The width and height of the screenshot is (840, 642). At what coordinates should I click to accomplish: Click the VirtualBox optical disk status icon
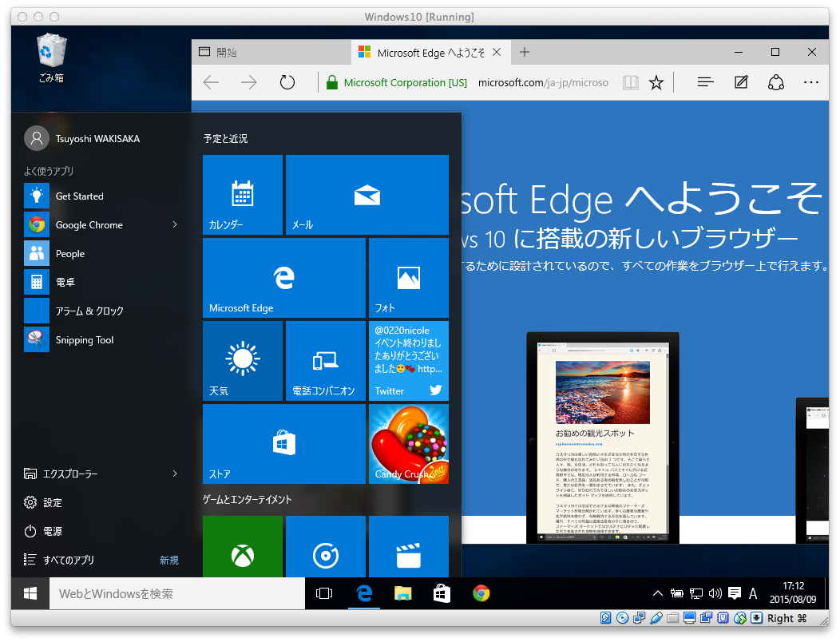click(623, 618)
